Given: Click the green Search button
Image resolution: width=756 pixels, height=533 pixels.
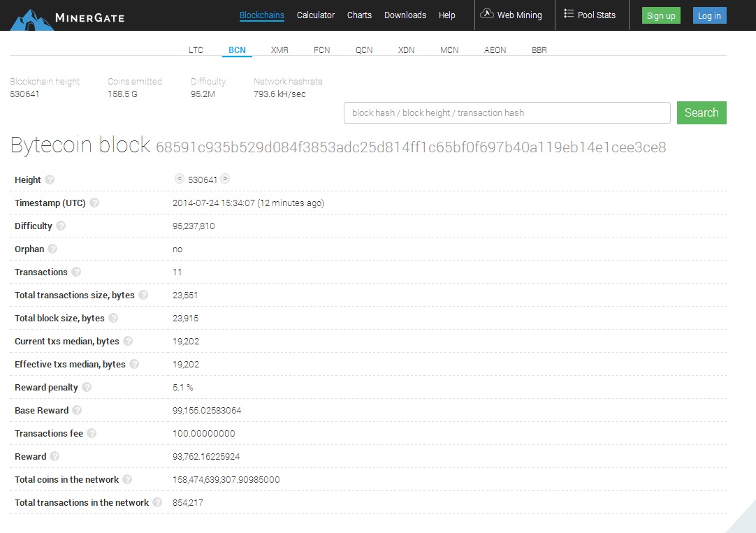Looking at the screenshot, I should coord(702,112).
